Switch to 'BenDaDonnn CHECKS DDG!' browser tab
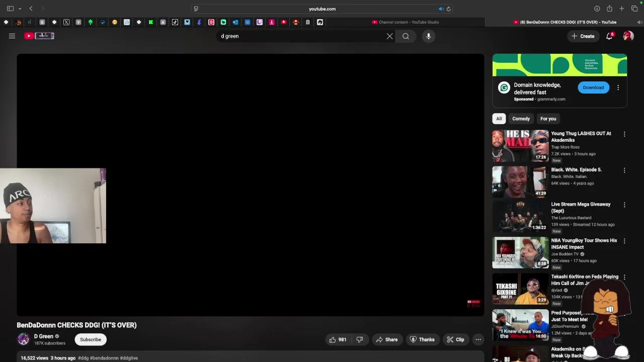Screen dimensions: 644x362 (x=565, y=22)
